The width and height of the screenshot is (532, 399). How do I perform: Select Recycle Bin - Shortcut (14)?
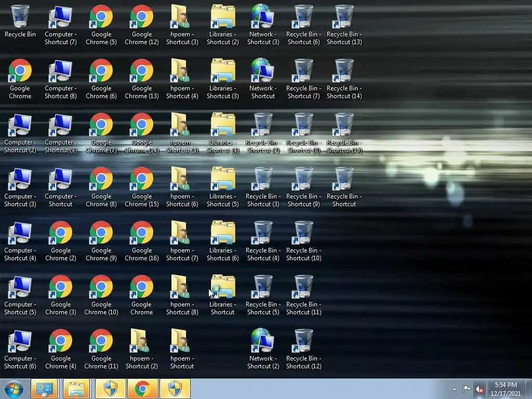pyautogui.click(x=344, y=79)
